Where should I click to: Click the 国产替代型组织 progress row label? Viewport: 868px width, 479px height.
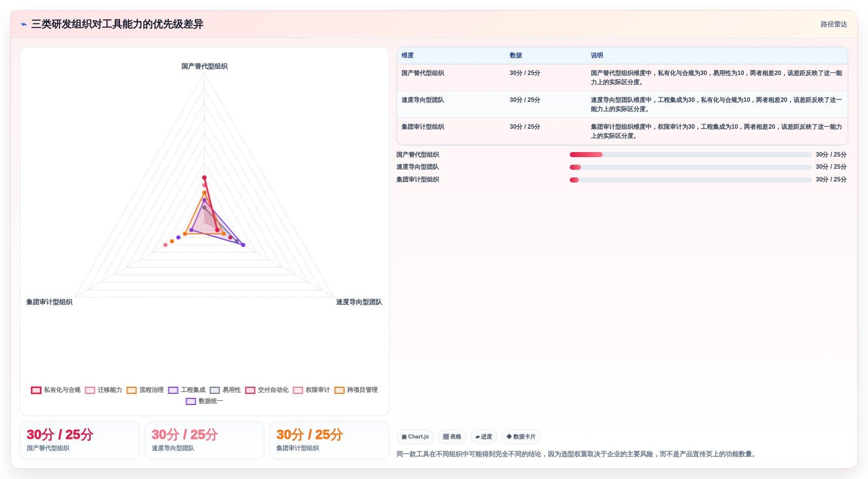[418, 155]
